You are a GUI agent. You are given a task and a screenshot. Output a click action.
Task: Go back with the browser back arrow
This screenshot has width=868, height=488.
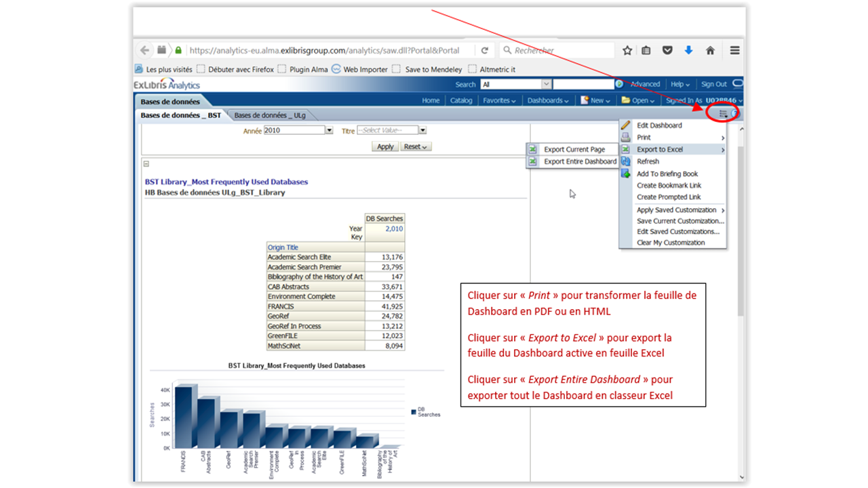coord(144,50)
